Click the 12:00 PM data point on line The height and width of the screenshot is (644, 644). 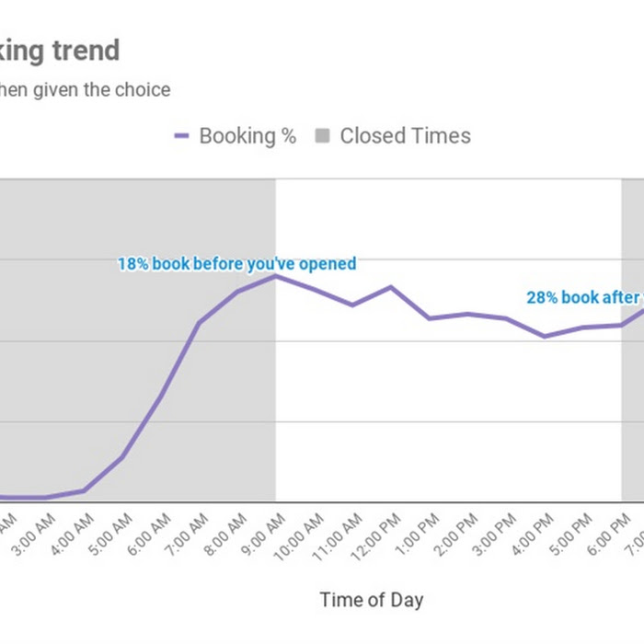click(x=391, y=287)
